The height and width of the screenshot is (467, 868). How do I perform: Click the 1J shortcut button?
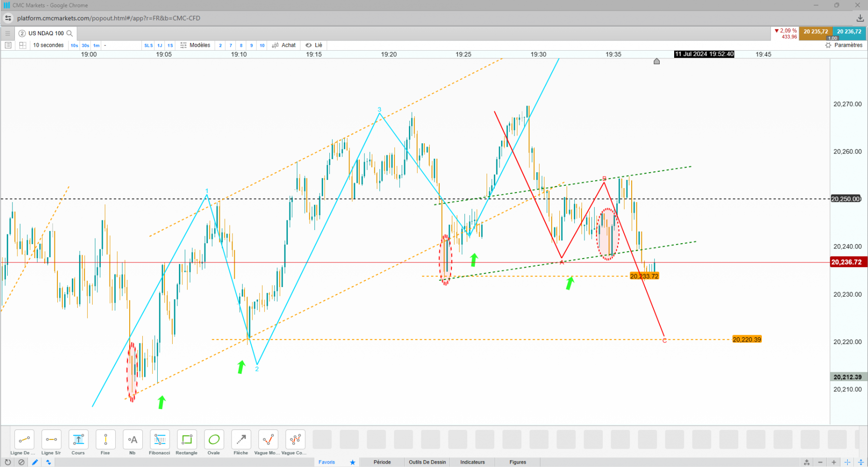coord(160,45)
